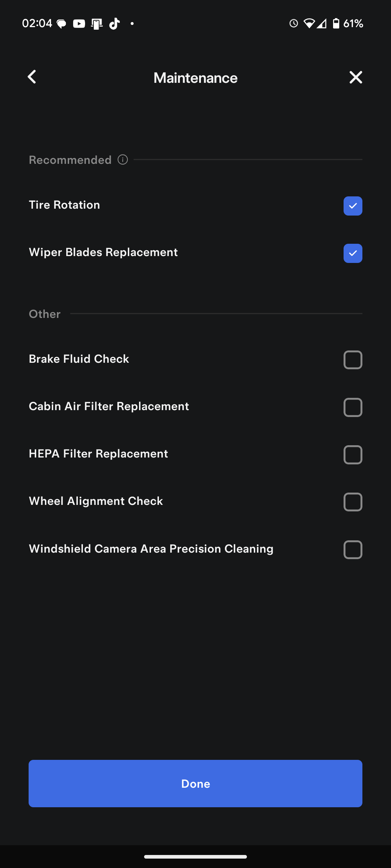Tap the Tire Rotation label text
The height and width of the screenshot is (868, 391).
coord(64,205)
